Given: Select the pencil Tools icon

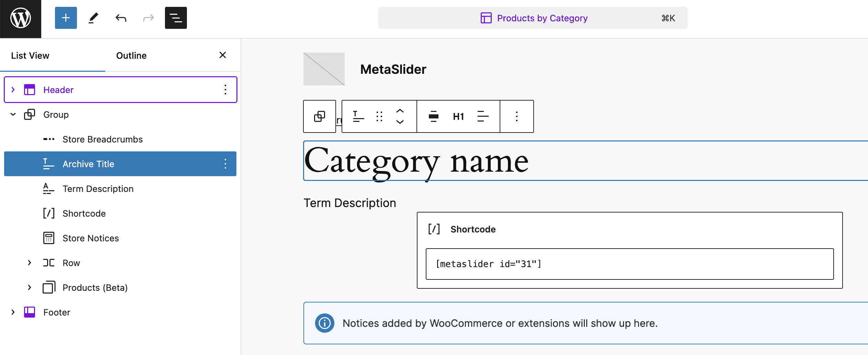Looking at the screenshot, I should pos(93,18).
